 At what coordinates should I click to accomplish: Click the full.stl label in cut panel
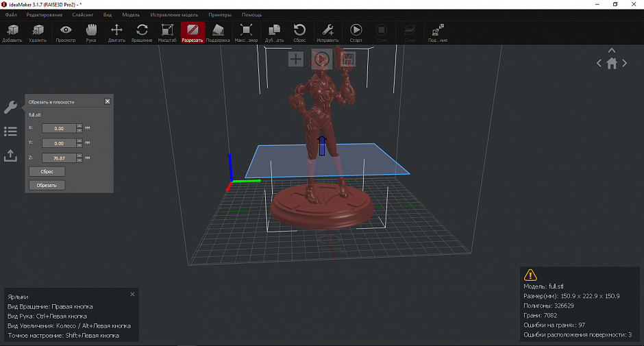point(35,114)
